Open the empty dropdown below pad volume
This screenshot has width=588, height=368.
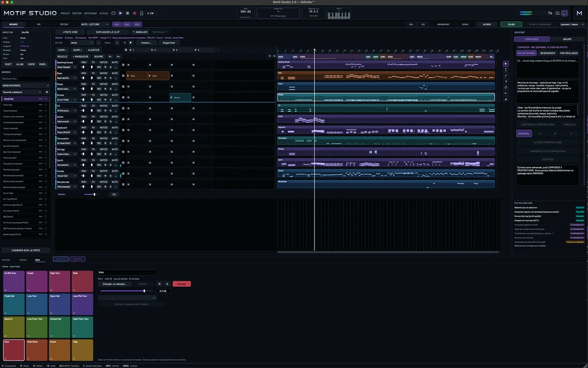(127, 297)
